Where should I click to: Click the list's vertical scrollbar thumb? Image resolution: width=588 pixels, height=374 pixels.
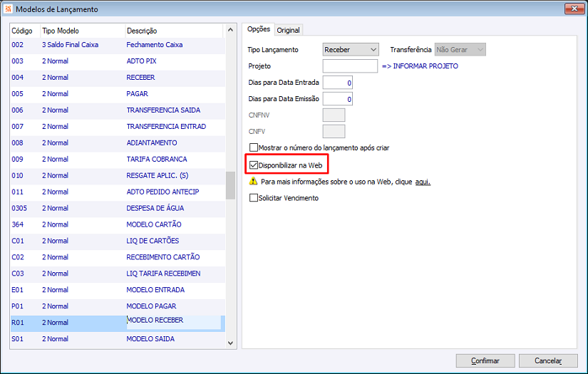tap(231, 185)
